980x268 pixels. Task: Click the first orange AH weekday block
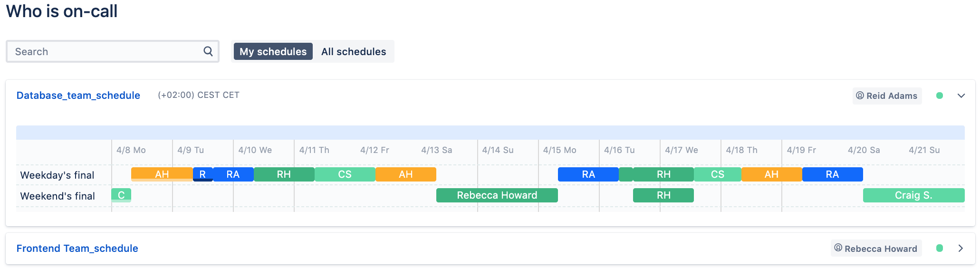162,174
